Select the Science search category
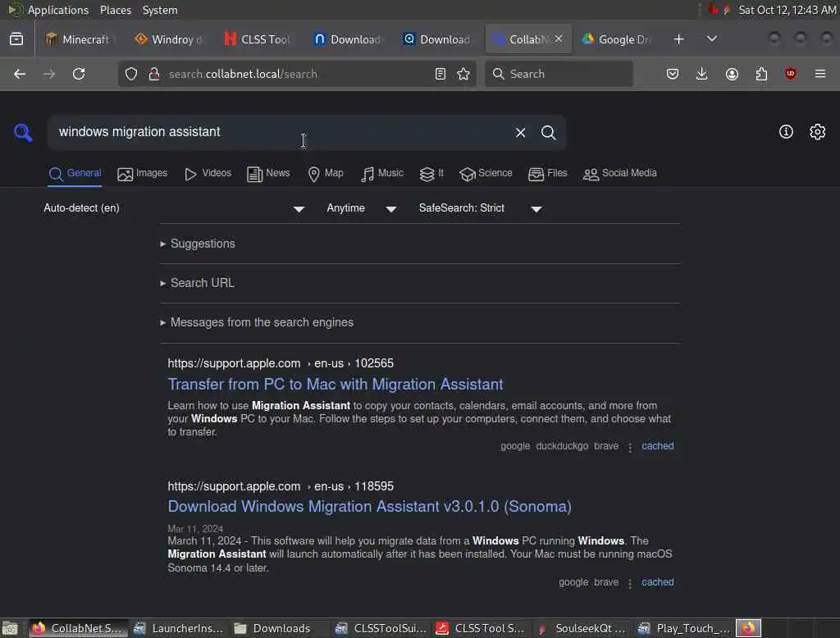840x638 pixels. click(486, 174)
